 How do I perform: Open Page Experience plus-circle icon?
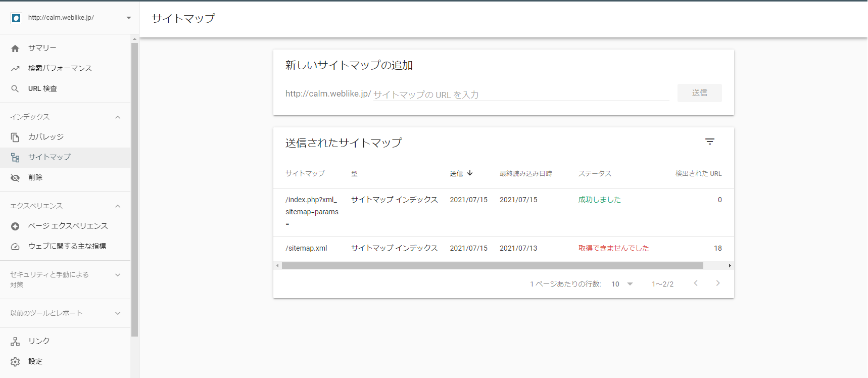[15, 226]
